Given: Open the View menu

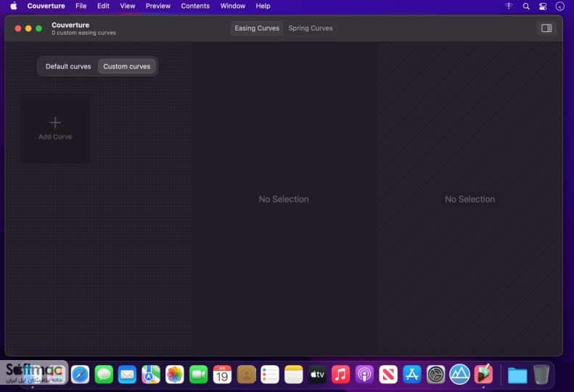Looking at the screenshot, I should (x=128, y=7).
